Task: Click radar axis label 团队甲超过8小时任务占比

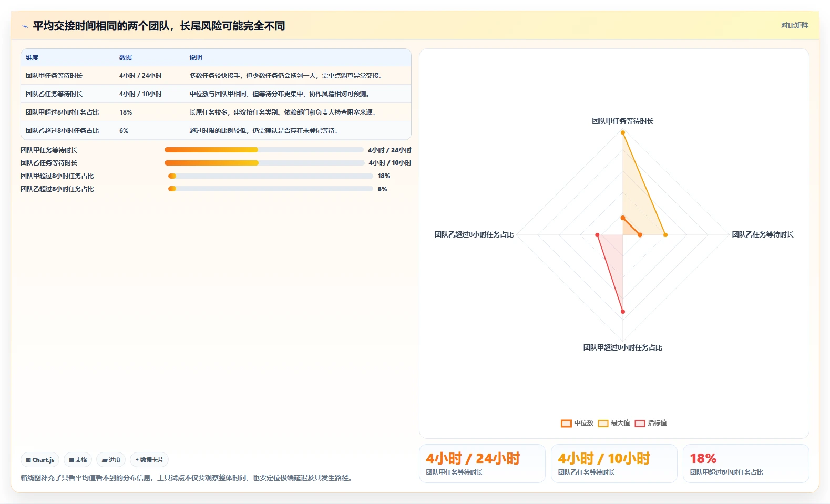Action: coord(623,347)
